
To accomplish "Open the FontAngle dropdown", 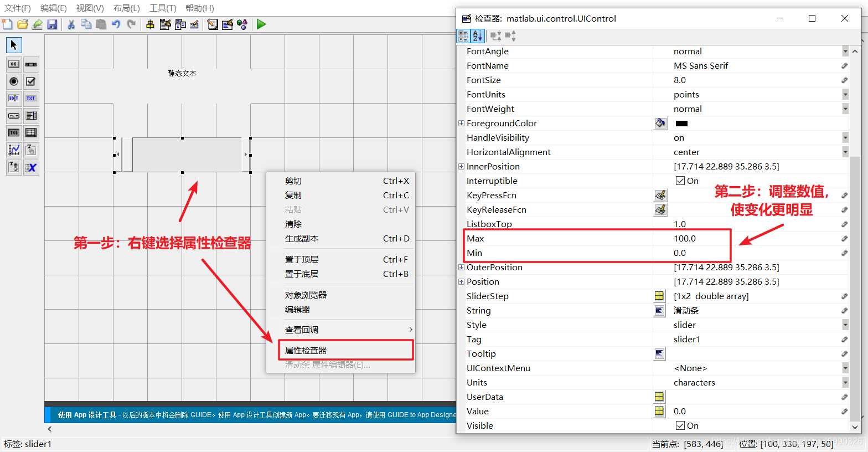I will (x=845, y=51).
